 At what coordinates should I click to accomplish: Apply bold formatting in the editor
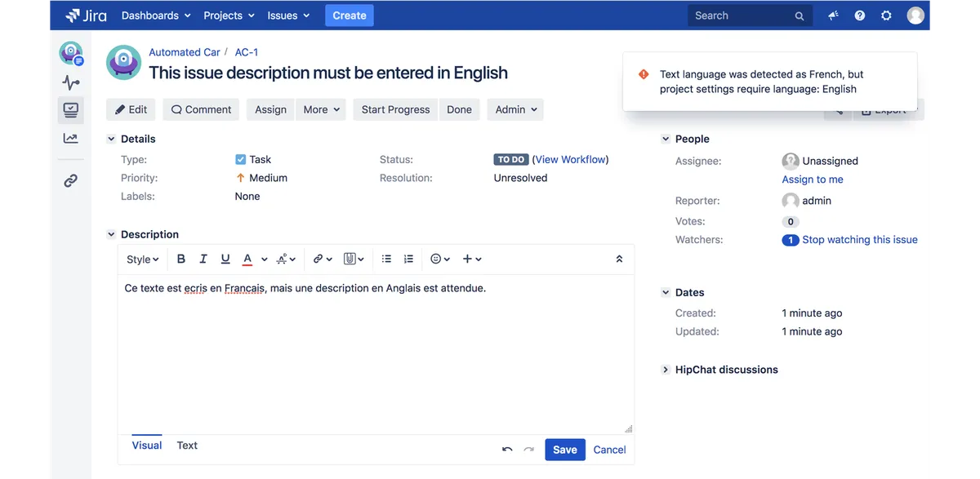click(181, 259)
